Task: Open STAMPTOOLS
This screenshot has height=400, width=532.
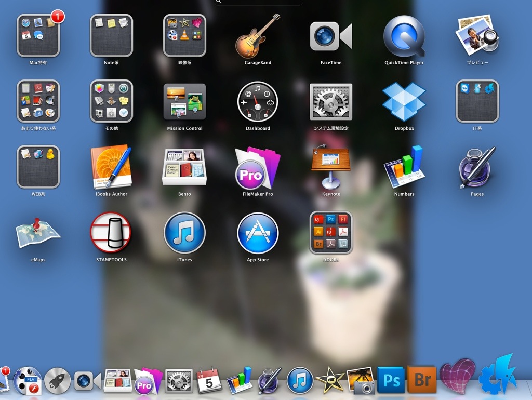Action: click(x=111, y=233)
